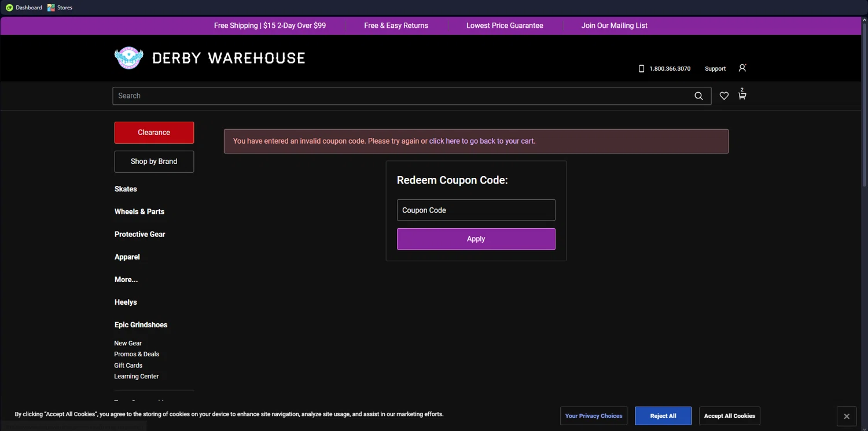Screen dimensions: 868x431
Task: Click the Derby Warehouse winged logo
Action: [129, 58]
